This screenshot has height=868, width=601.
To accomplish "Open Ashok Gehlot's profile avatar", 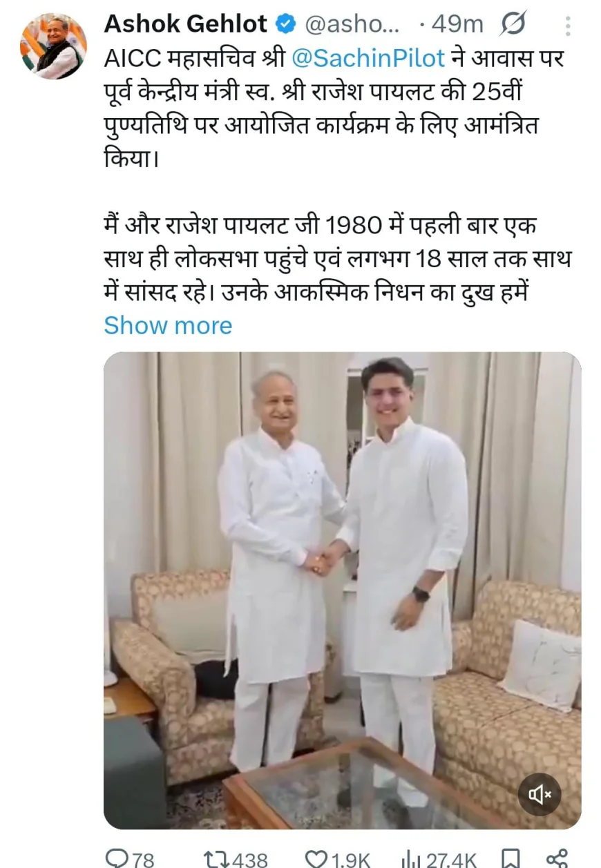I will click(x=53, y=46).
